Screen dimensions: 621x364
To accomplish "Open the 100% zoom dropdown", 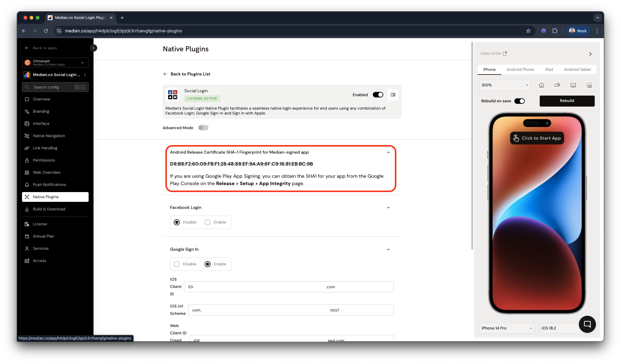I will (x=505, y=85).
